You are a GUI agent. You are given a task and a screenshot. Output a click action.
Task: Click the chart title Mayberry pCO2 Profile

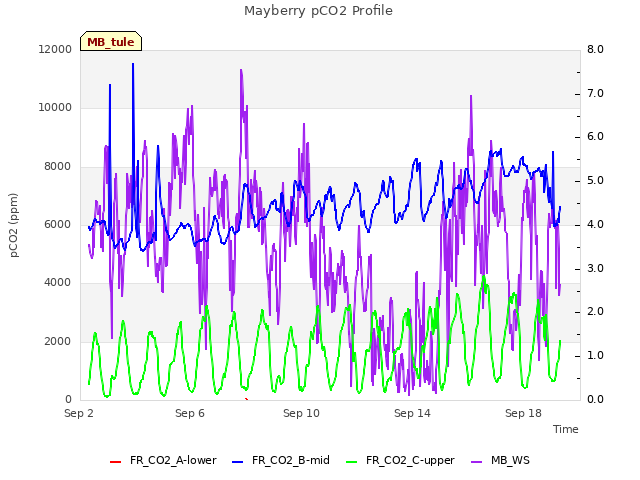pyautogui.click(x=318, y=11)
